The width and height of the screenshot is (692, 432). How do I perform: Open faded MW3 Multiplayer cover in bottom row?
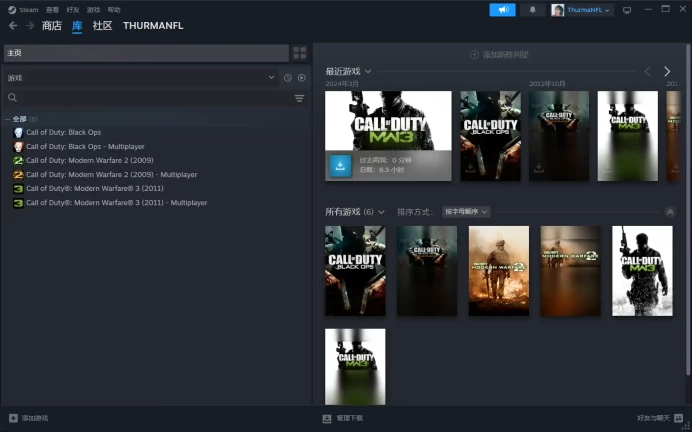click(355, 367)
